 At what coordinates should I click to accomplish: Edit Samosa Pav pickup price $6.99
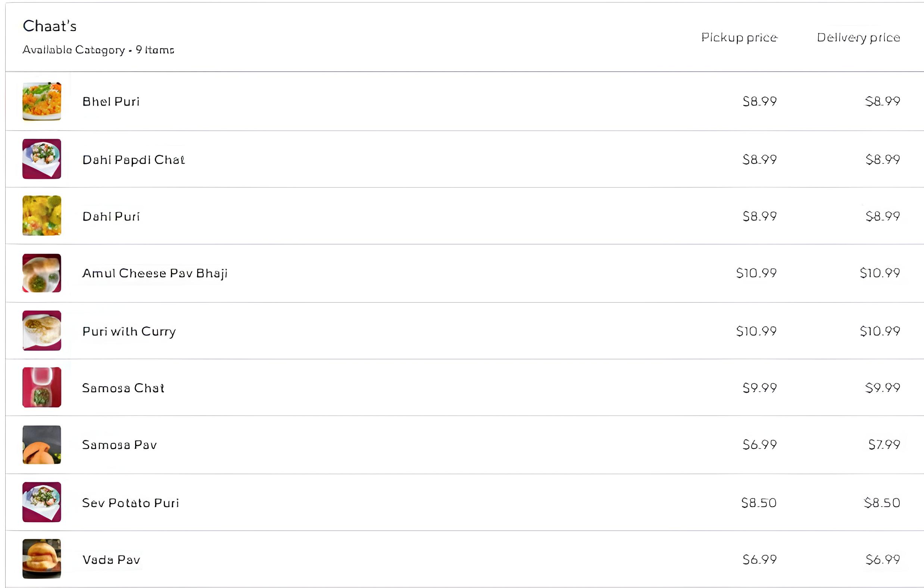tap(760, 445)
